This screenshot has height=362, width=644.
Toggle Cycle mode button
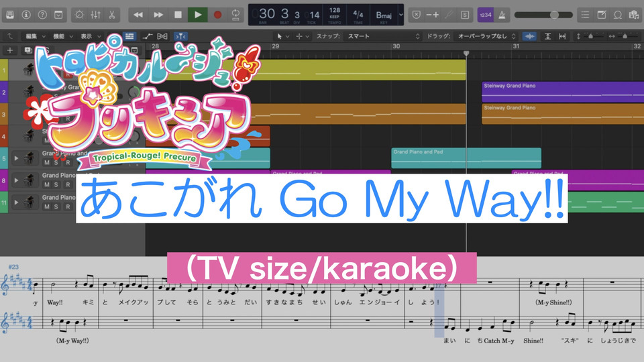[235, 15]
